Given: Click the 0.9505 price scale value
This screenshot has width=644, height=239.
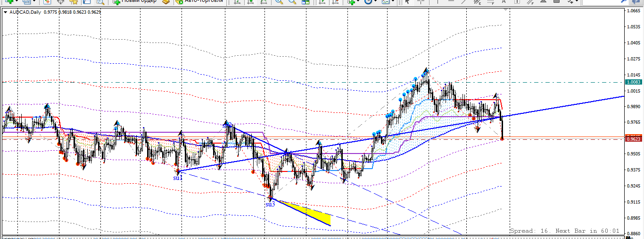Looking at the screenshot, I should tap(635, 154).
